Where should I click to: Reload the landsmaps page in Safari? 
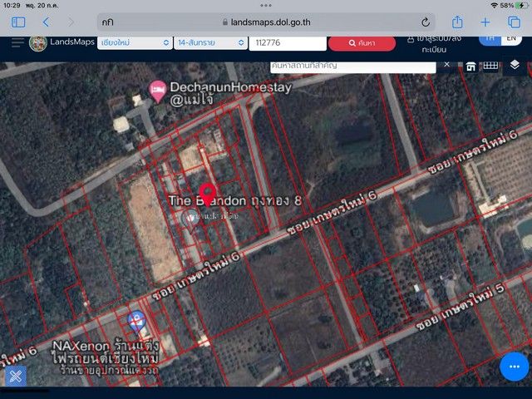[426, 22]
